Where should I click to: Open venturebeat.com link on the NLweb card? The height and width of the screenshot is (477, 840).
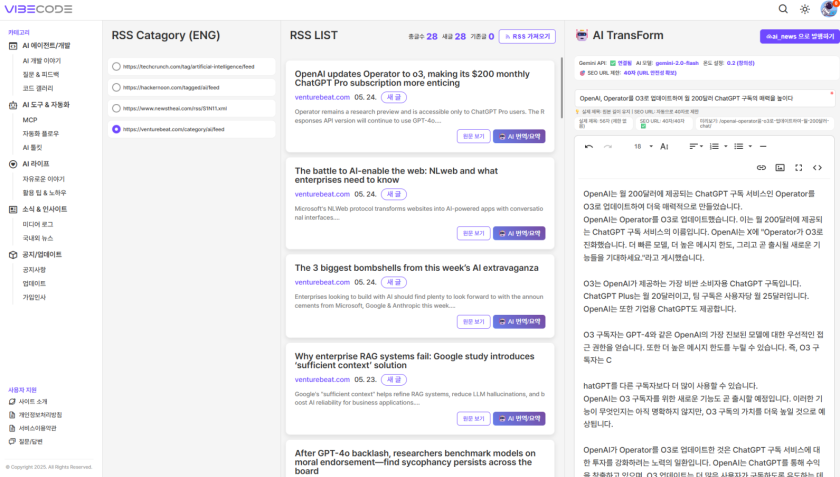(322, 194)
